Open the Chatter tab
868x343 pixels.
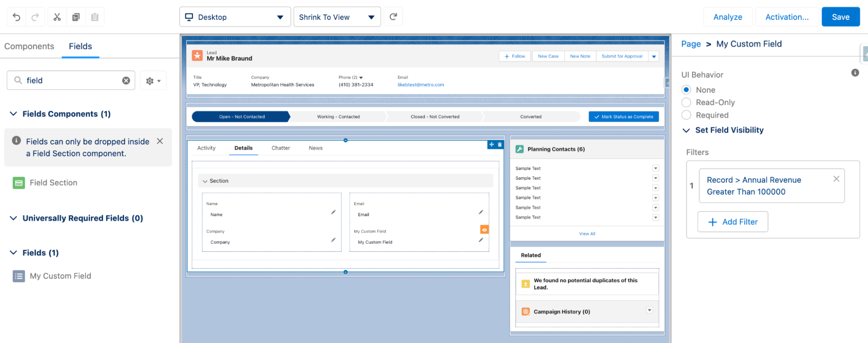click(281, 148)
